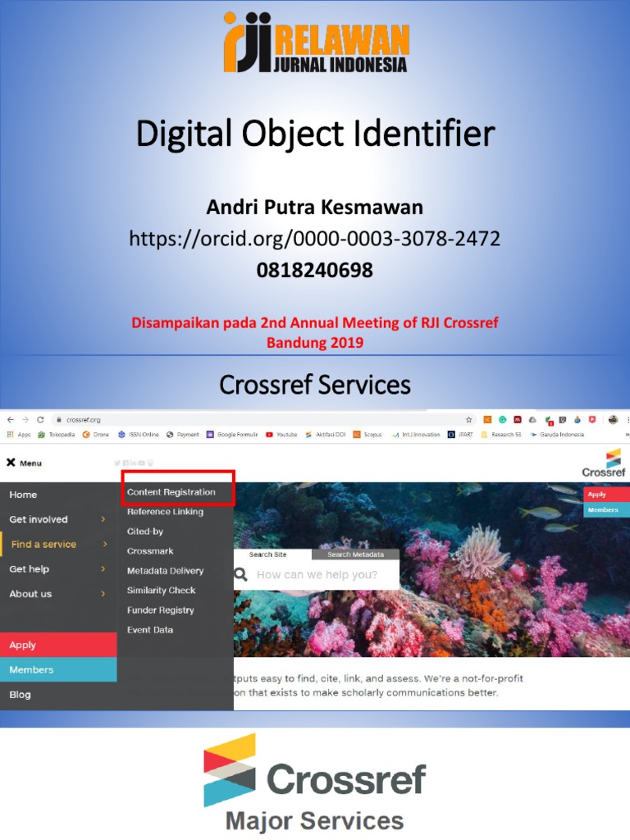Screen dimensions: 630x840
Task: Open the Payment bookmark
Action: 183,435
